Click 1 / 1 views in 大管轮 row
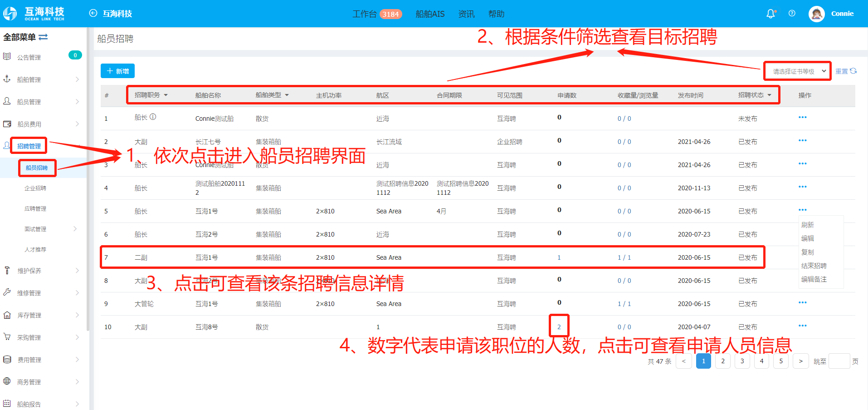 (624, 304)
